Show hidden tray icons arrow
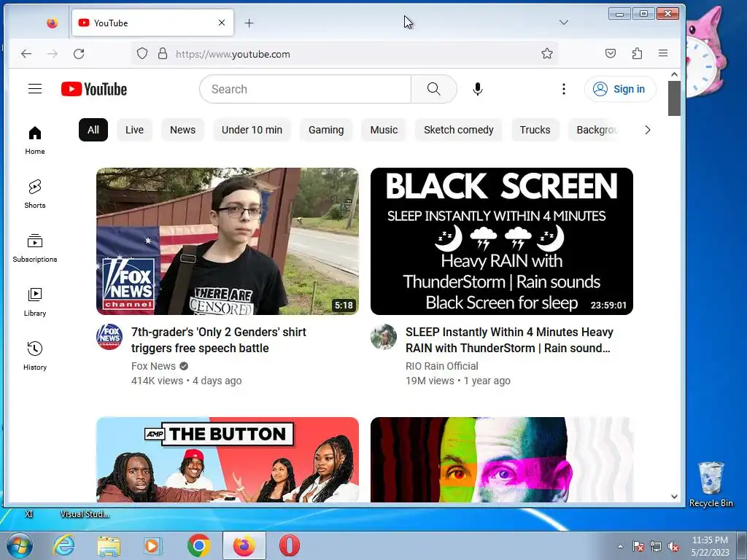This screenshot has width=747, height=560. point(620,546)
